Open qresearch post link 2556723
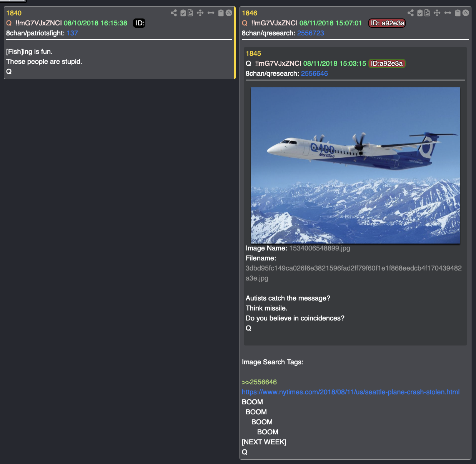Viewport: 476px width, 464px height. 310,33
